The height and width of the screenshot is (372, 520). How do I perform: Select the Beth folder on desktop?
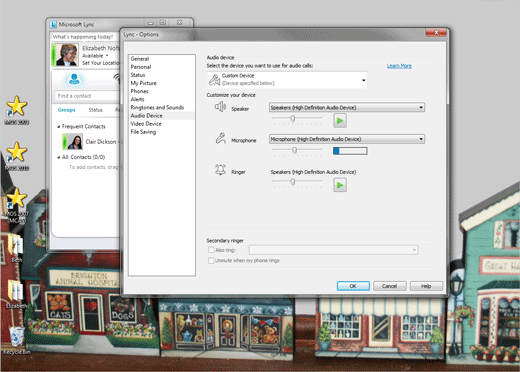[x=15, y=244]
